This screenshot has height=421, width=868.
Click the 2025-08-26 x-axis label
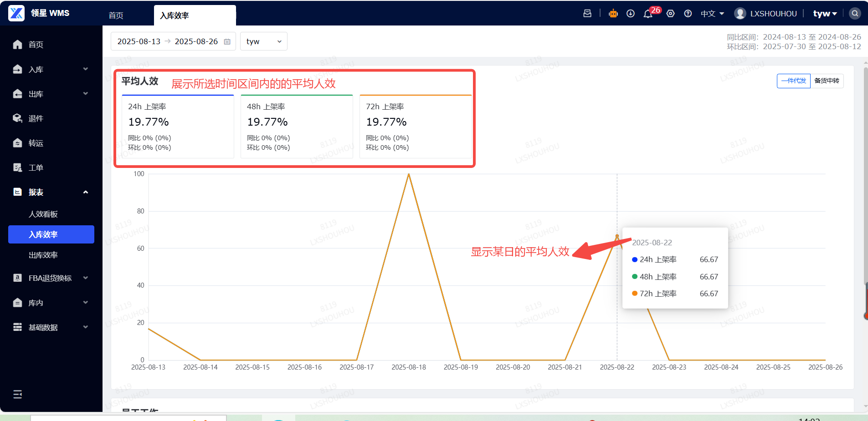coord(825,367)
